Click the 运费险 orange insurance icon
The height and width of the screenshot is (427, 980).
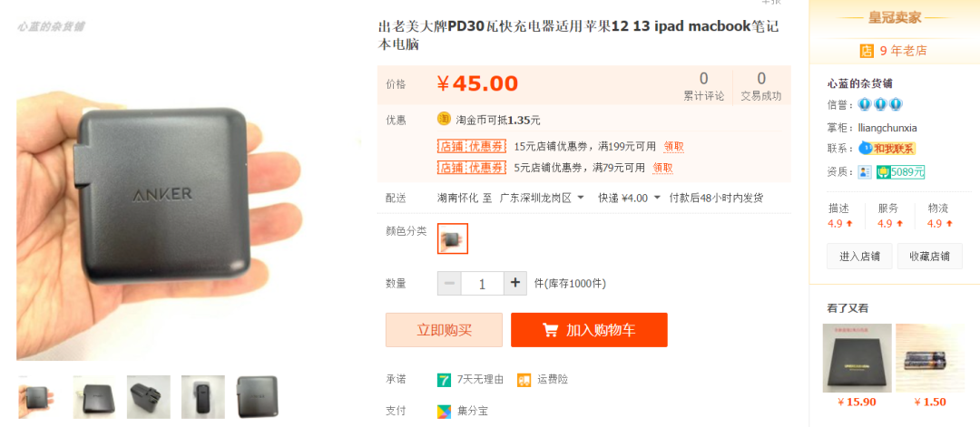tap(524, 380)
